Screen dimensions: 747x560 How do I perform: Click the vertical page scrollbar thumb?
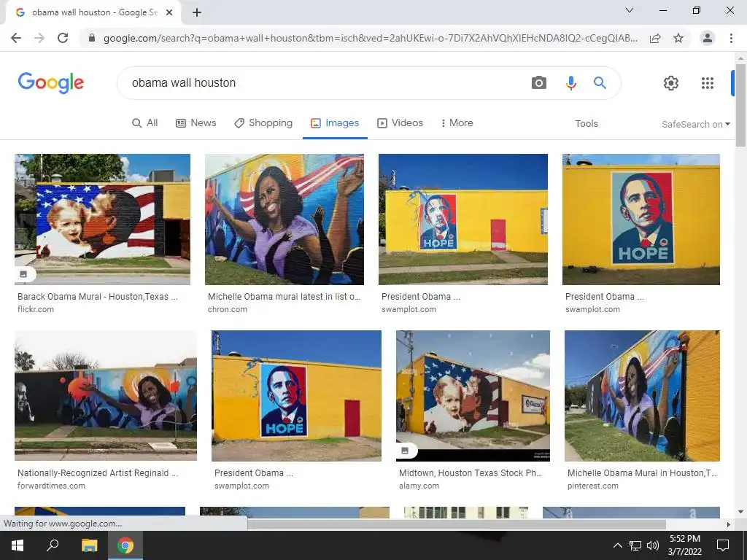[740, 106]
